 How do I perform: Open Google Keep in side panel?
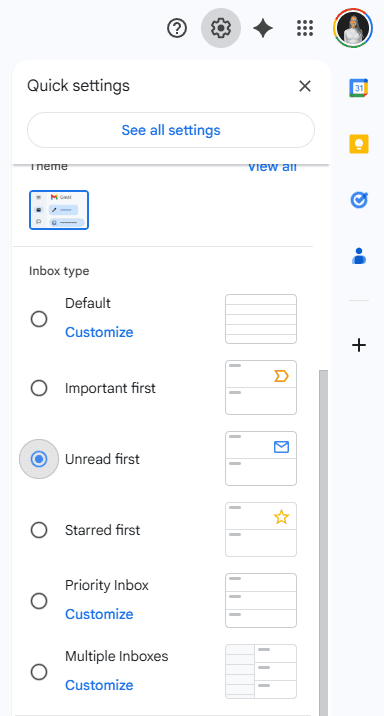pos(359,144)
